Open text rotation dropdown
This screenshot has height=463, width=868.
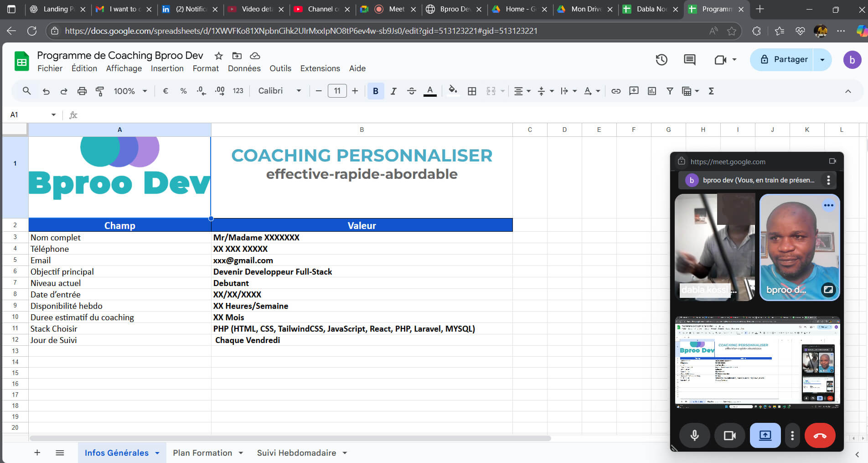click(x=592, y=91)
